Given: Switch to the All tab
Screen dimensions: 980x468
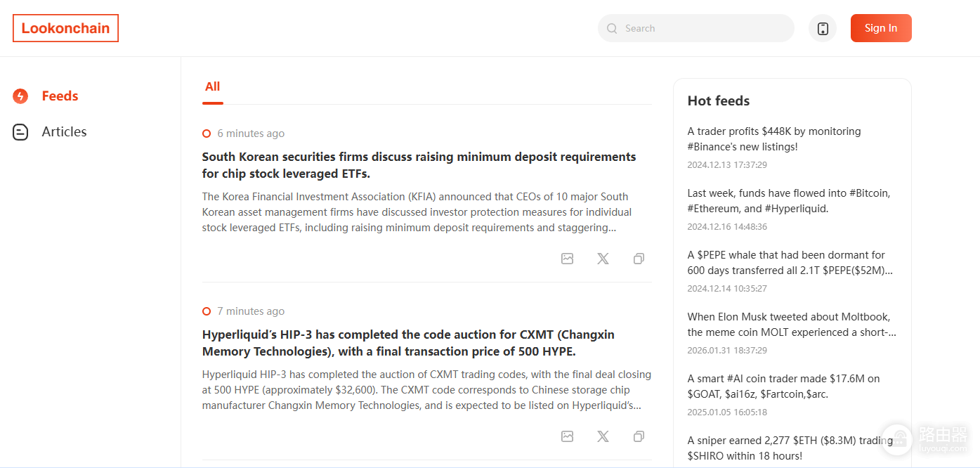Looking at the screenshot, I should click(x=212, y=87).
